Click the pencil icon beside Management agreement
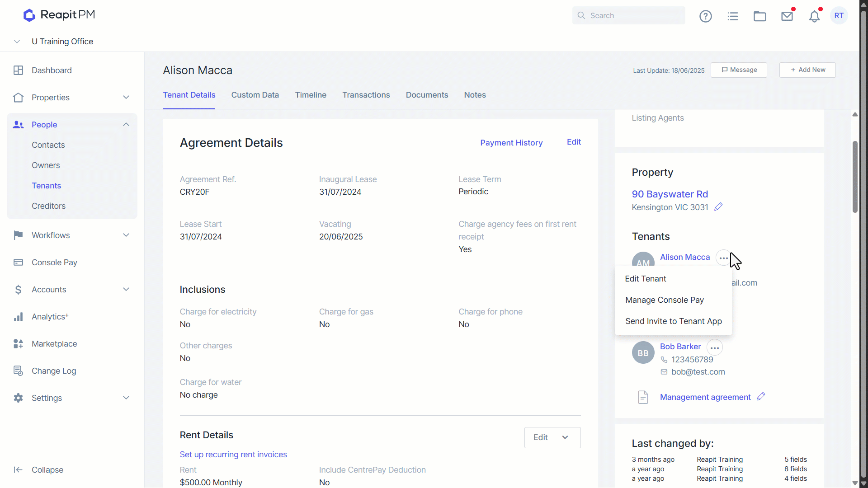This screenshot has height=488, width=868. 761,397
